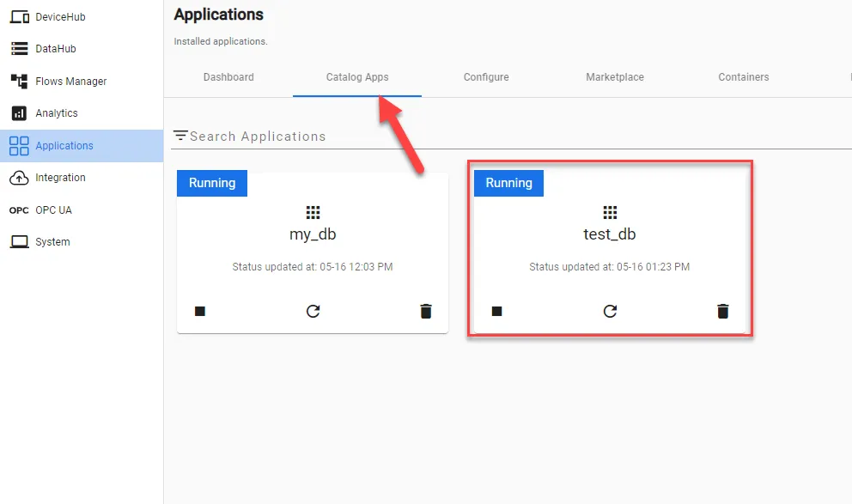Viewport: 852px width, 504px height.
Task: Click the OPC UA sidebar icon
Action: tap(19, 210)
